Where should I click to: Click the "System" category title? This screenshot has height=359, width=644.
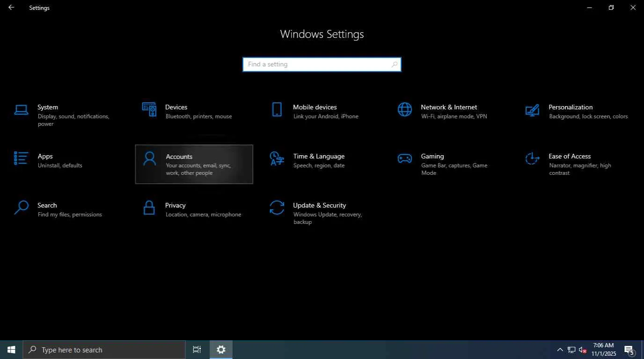[48, 108]
